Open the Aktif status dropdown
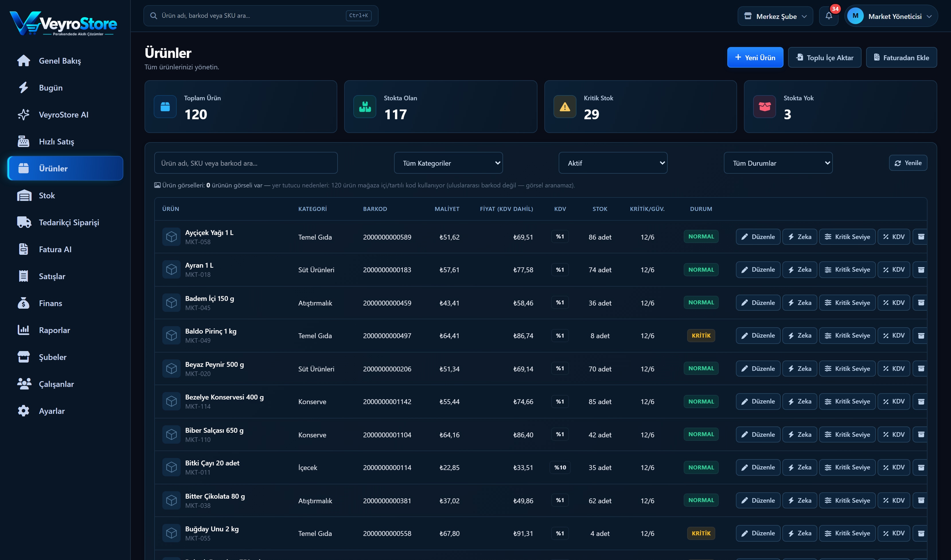 point(613,163)
